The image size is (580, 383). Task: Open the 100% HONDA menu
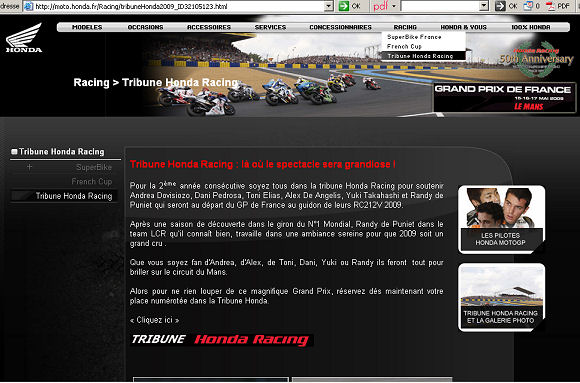pos(531,27)
